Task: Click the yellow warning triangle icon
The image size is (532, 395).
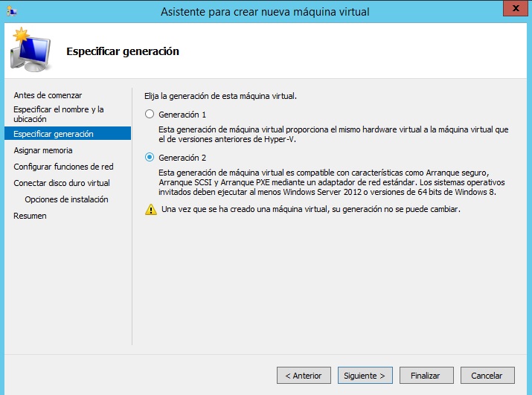Action: (150, 210)
